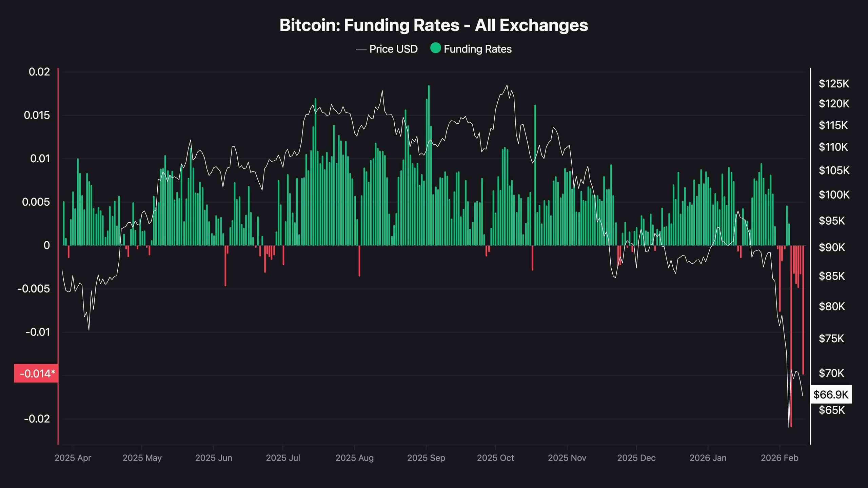Click the 0 baseline axis label
Screen dimensions: 868x488
[x=47, y=245]
